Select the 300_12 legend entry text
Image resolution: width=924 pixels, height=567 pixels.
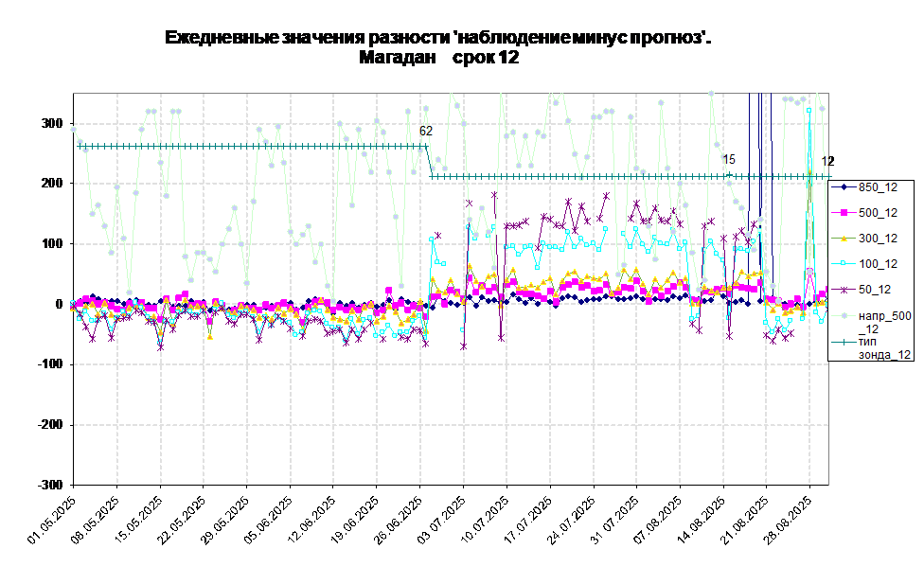pos(878,239)
